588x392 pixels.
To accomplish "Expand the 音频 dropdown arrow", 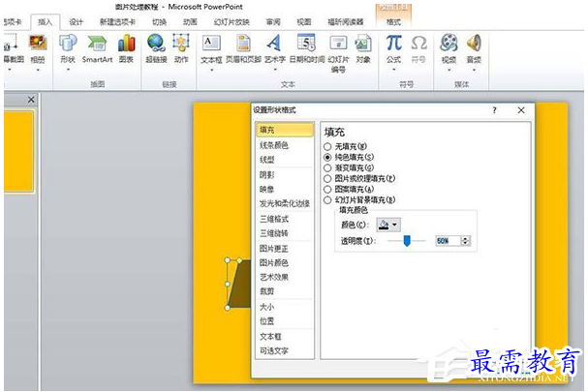I will [474, 70].
